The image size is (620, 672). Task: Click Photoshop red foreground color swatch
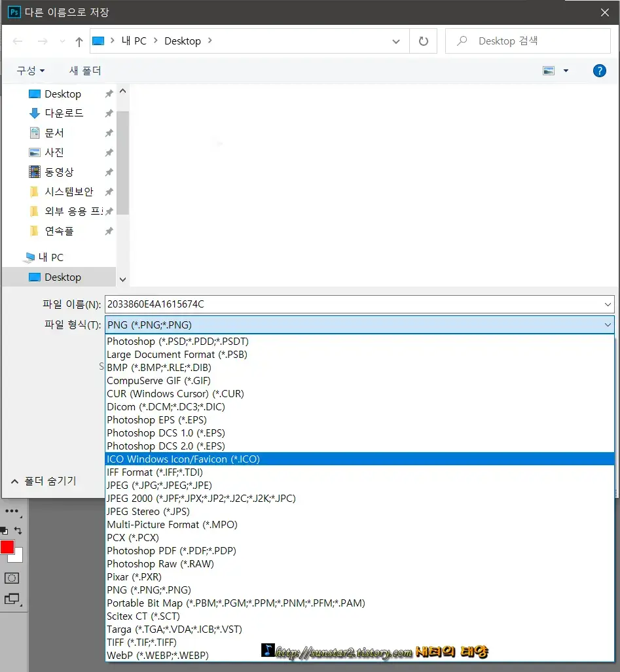[x=7, y=547]
